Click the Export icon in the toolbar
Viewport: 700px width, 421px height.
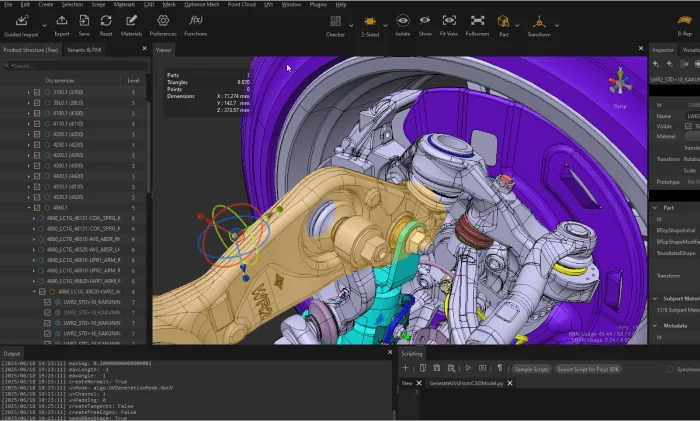coord(62,20)
